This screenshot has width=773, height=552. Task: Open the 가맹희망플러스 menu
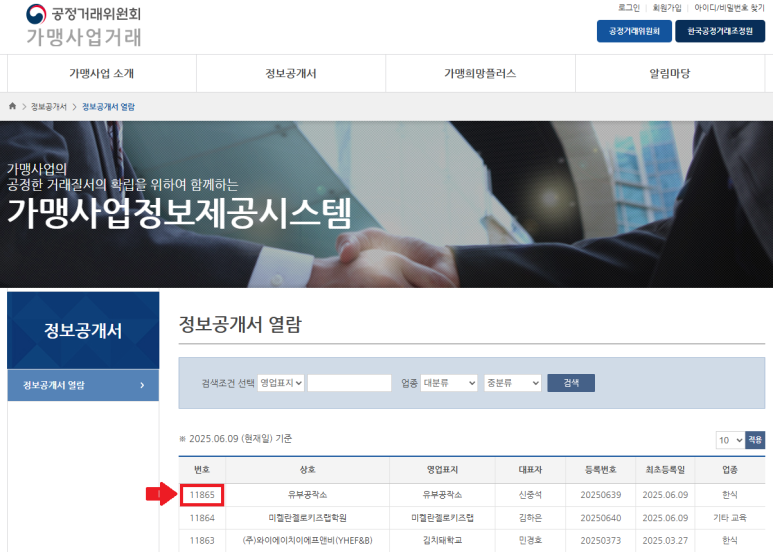[x=480, y=73]
